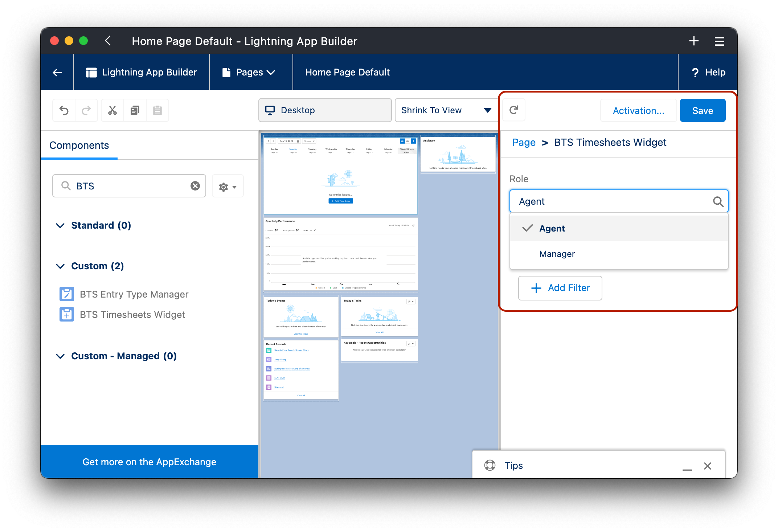The height and width of the screenshot is (532, 778).
Task: Click the BTS component search field
Action: (129, 186)
